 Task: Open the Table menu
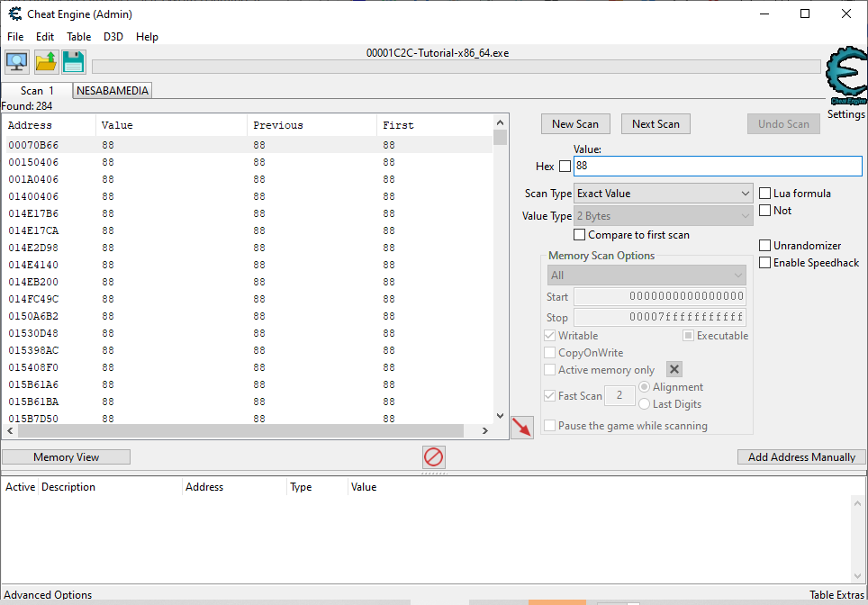[x=78, y=37]
